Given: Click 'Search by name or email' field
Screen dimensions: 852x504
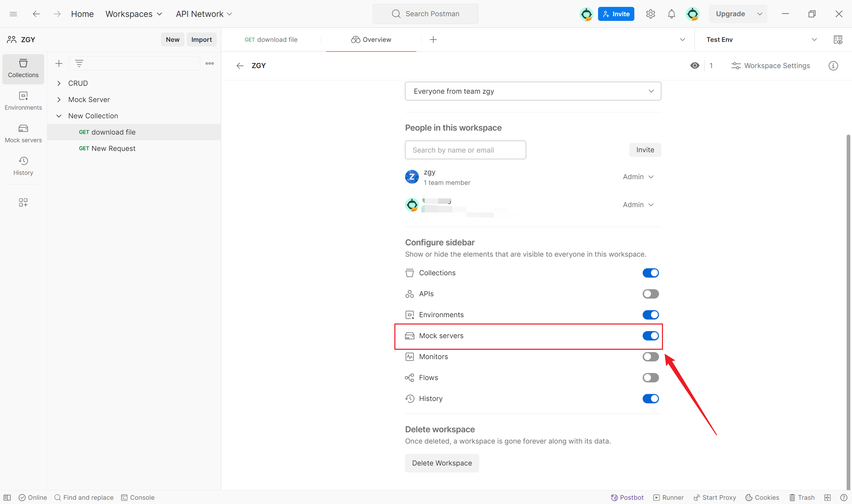Looking at the screenshot, I should [x=465, y=150].
